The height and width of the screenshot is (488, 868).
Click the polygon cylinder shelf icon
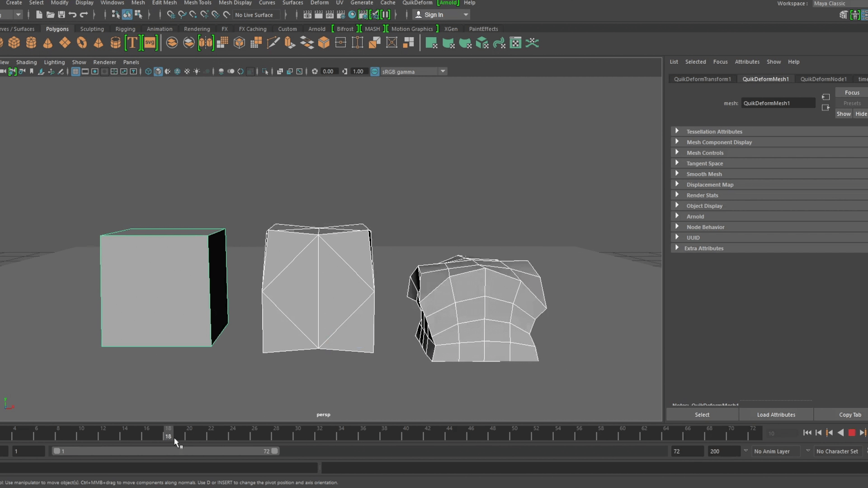point(31,43)
